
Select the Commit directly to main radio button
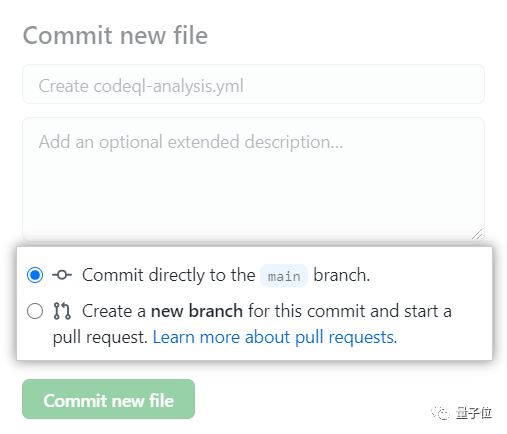(x=35, y=275)
